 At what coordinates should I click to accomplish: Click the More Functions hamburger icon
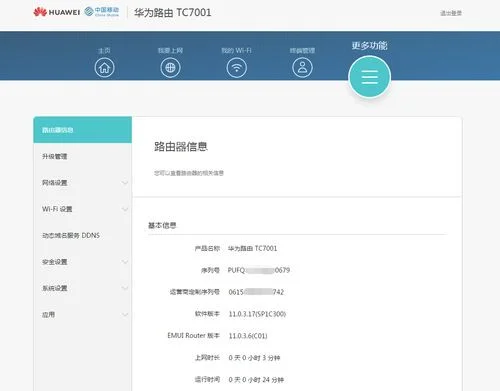click(x=370, y=77)
